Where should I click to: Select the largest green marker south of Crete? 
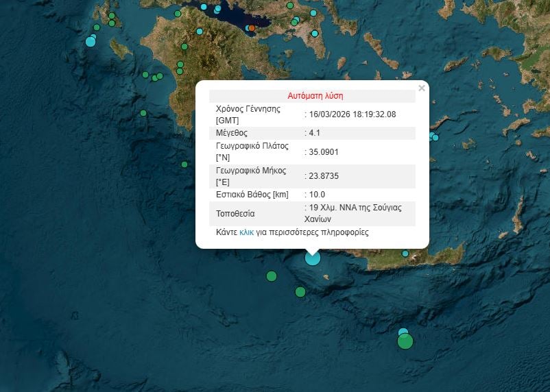(405, 341)
